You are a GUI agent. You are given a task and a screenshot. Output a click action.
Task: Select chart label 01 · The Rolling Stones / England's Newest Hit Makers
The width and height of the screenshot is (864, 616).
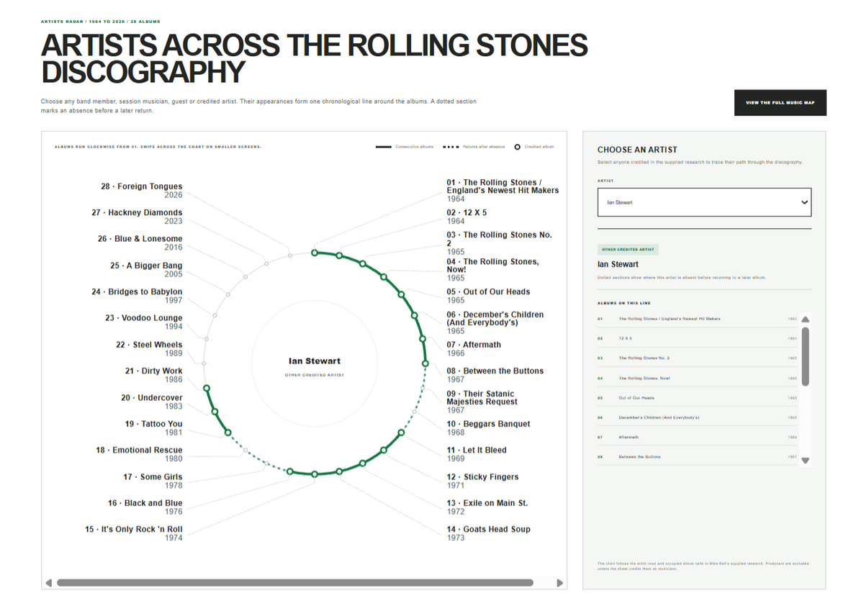pyautogui.click(x=503, y=190)
